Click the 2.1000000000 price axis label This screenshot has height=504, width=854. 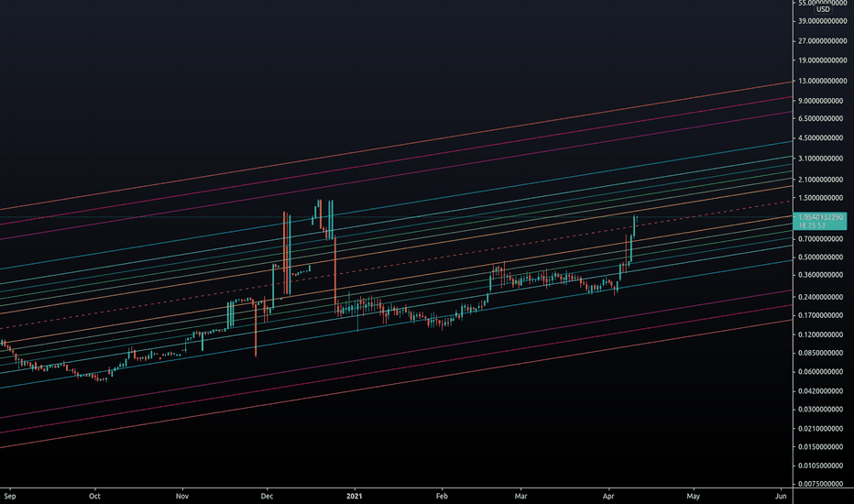[821, 180]
